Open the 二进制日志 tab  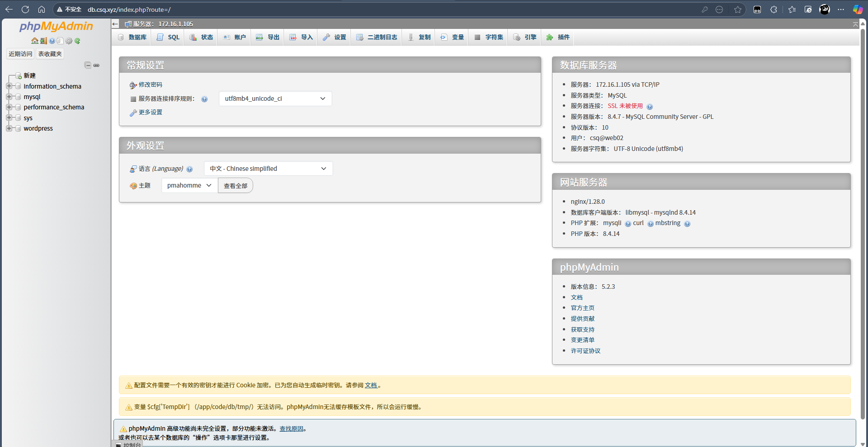click(377, 37)
